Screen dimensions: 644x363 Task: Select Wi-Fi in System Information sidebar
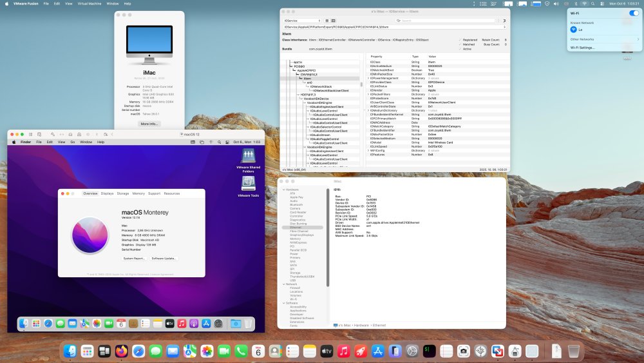point(293,299)
